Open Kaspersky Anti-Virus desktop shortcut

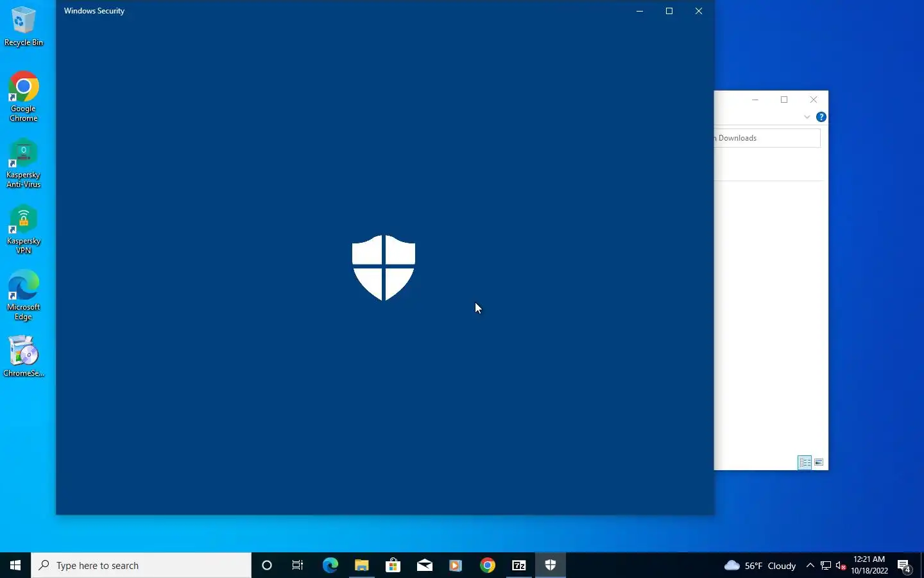(x=24, y=163)
